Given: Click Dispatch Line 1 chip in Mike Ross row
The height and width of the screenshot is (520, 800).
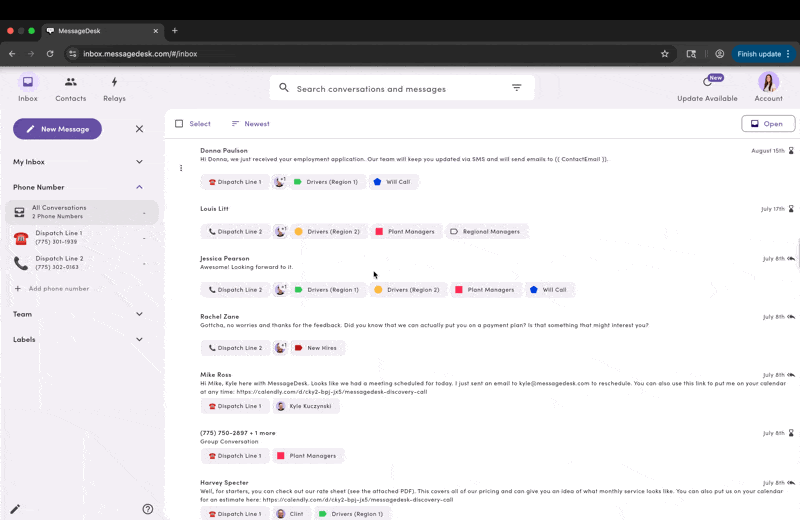Looking at the screenshot, I should pos(235,406).
